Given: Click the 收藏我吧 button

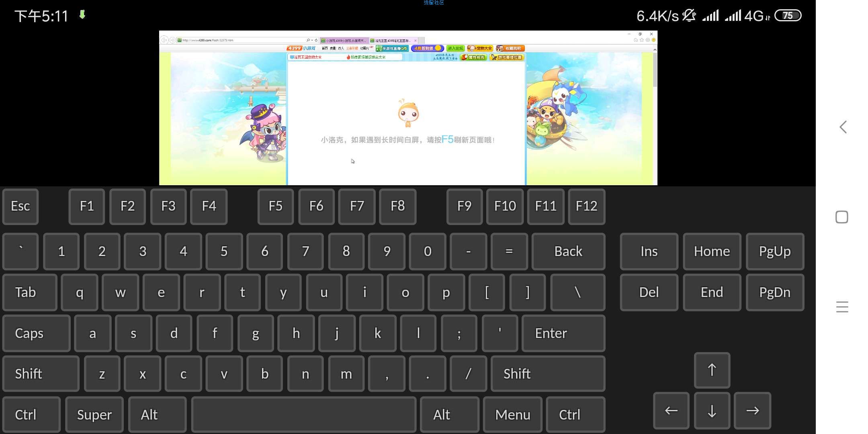Looking at the screenshot, I should pos(510,48).
